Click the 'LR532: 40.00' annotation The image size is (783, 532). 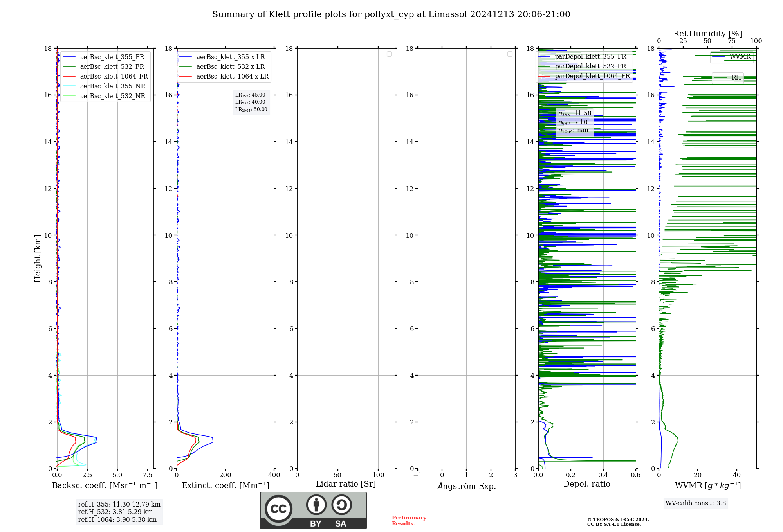click(250, 102)
